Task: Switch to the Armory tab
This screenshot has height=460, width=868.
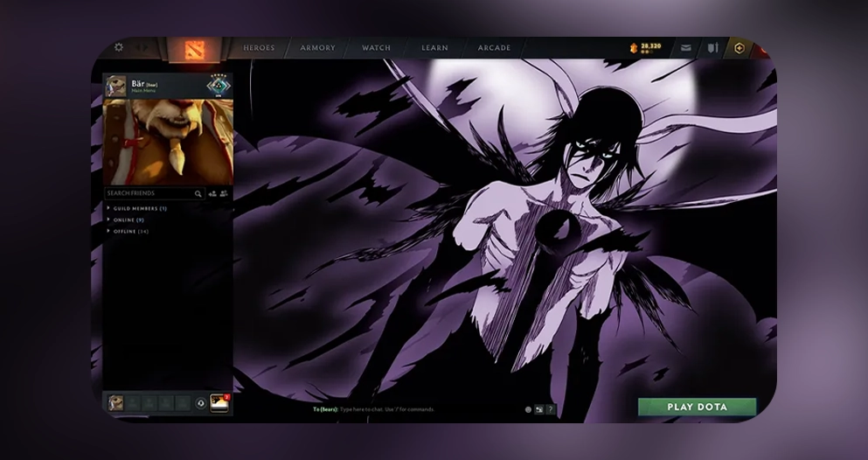Action: coord(318,47)
